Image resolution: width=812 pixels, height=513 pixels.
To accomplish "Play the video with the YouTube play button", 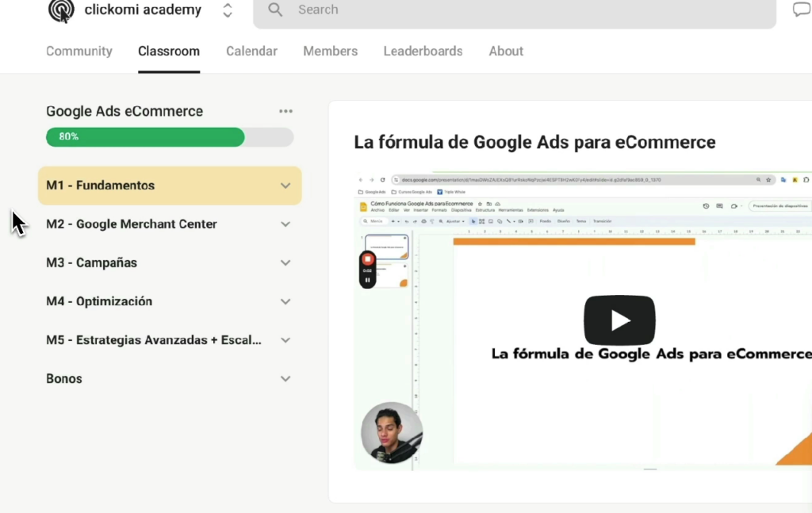I will pyautogui.click(x=619, y=320).
